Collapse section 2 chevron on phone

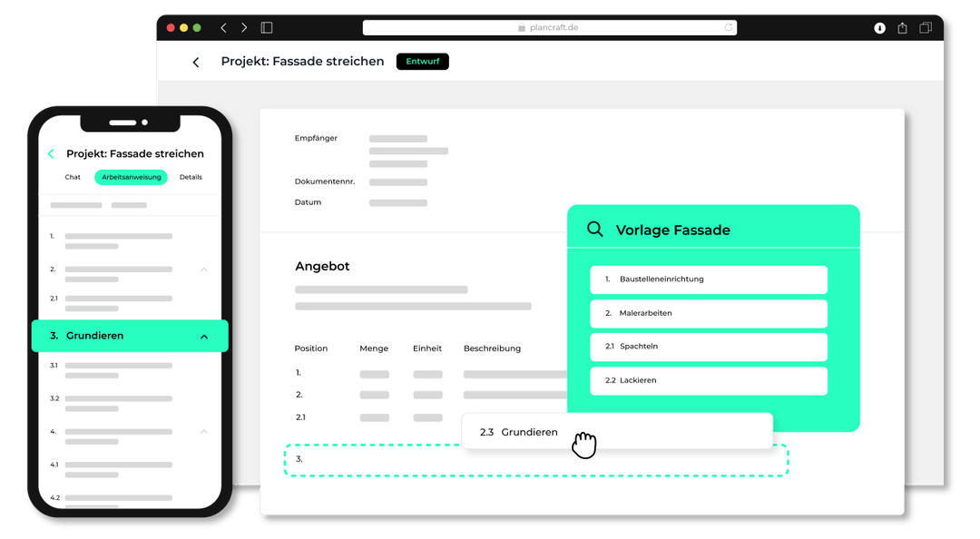tap(204, 269)
